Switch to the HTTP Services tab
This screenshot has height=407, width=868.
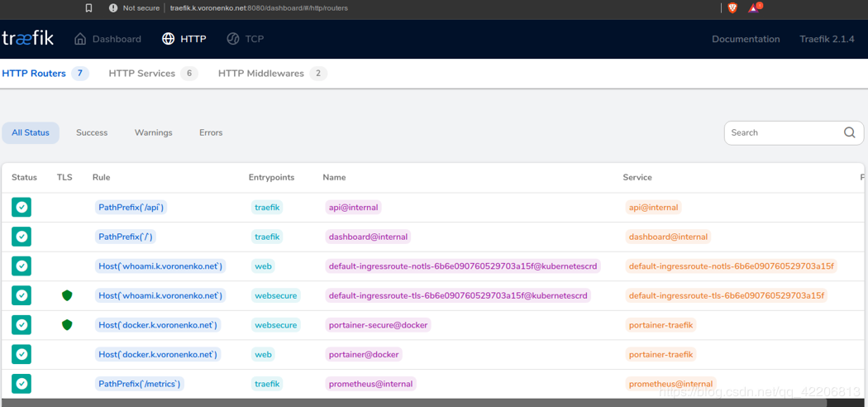pyautogui.click(x=142, y=74)
